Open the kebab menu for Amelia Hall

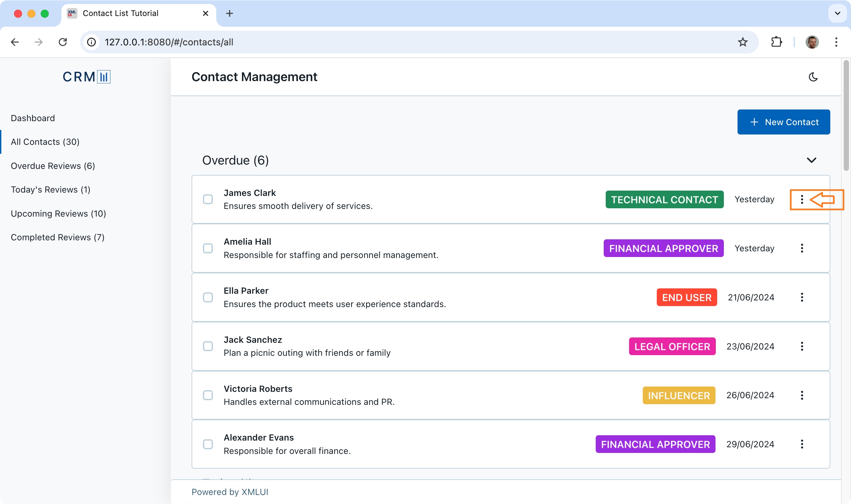pyautogui.click(x=802, y=248)
